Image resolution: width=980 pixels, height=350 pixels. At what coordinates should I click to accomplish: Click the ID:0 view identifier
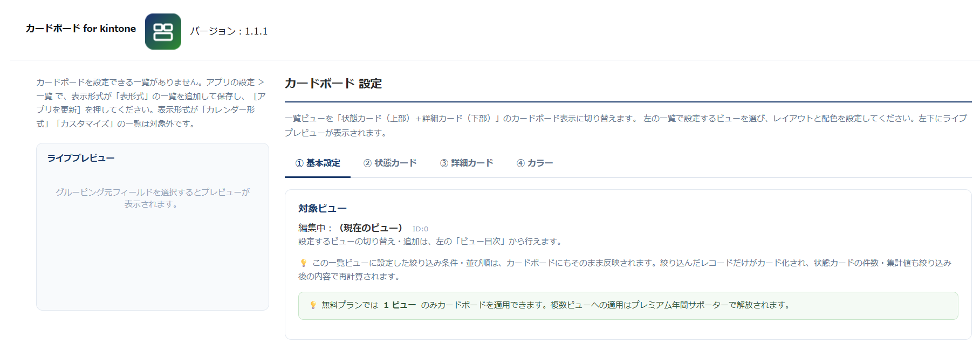point(420,229)
